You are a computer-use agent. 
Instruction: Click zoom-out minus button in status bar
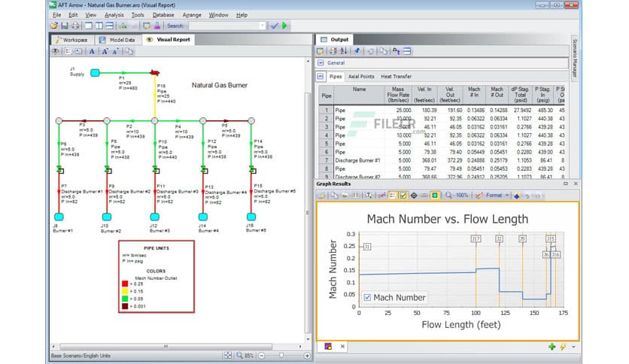coord(262,356)
